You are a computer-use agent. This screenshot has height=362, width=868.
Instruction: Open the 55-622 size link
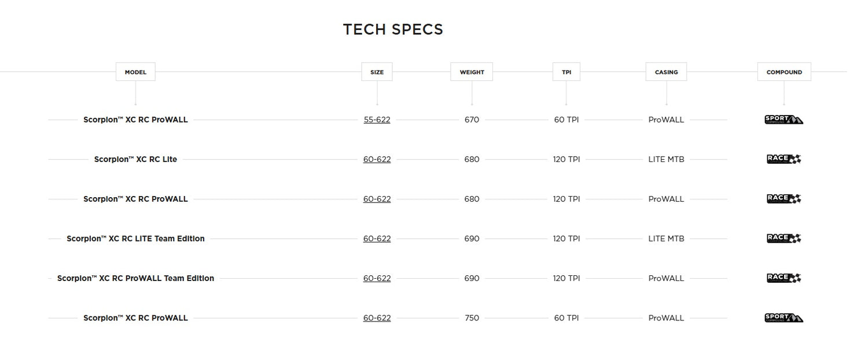(x=377, y=120)
